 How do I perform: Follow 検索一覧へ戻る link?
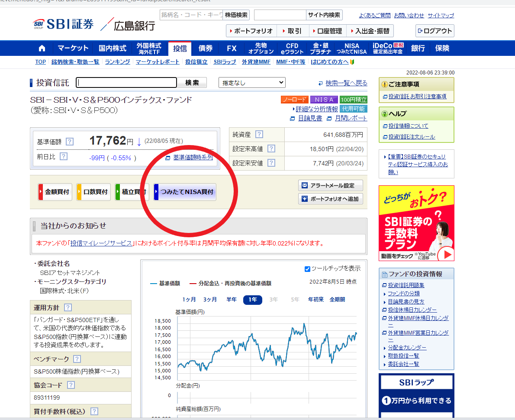[347, 83]
